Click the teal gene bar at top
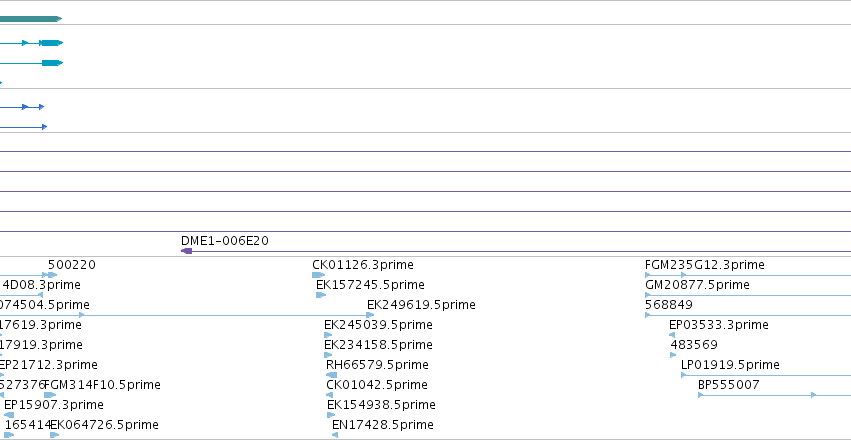The image size is (851, 440). click(31, 19)
